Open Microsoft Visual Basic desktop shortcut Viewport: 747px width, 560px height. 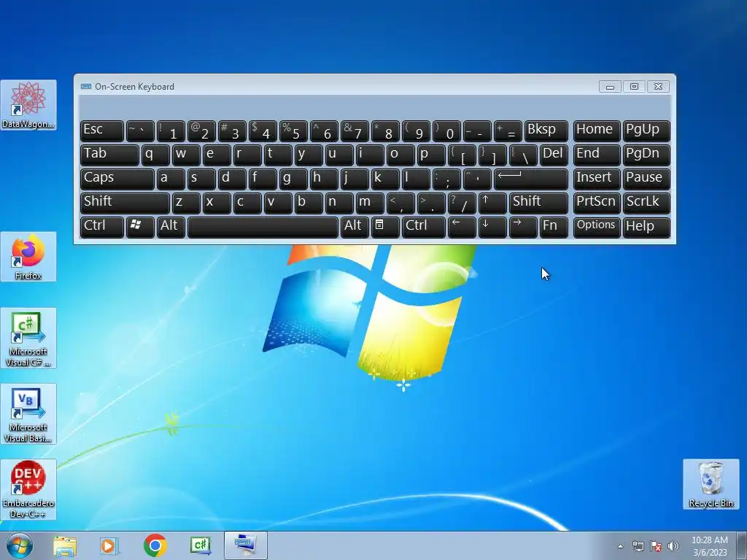(x=28, y=413)
